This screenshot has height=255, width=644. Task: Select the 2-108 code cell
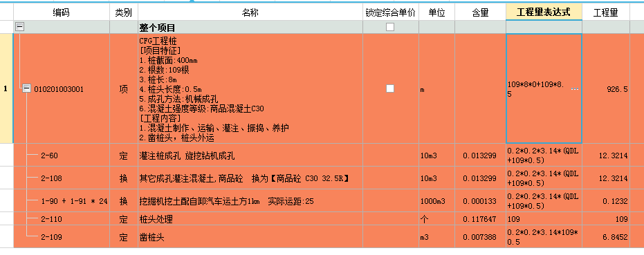click(x=62, y=178)
